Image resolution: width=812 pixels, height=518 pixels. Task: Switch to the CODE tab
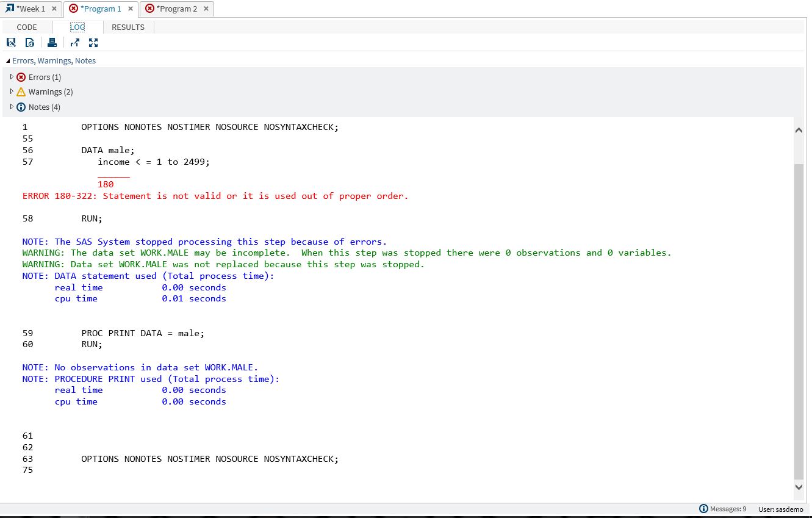(27, 27)
